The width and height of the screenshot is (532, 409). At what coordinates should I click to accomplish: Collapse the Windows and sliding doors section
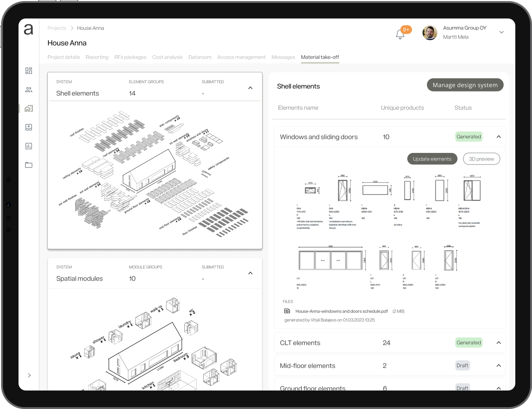tap(499, 136)
